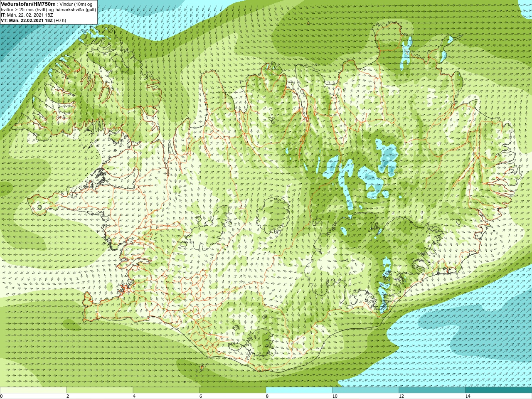Select the legend color band between 8 and 10
The width and height of the screenshot is (532, 399).
(299, 390)
